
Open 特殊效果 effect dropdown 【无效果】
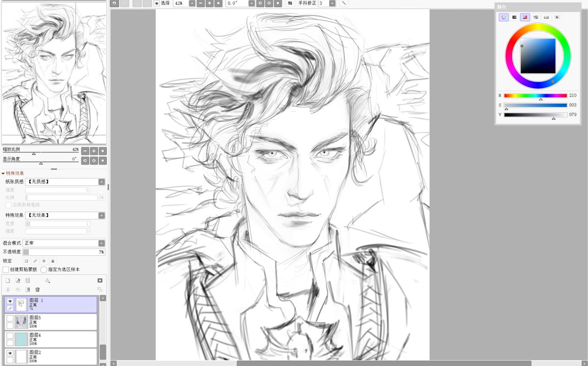pyautogui.click(x=101, y=216)
